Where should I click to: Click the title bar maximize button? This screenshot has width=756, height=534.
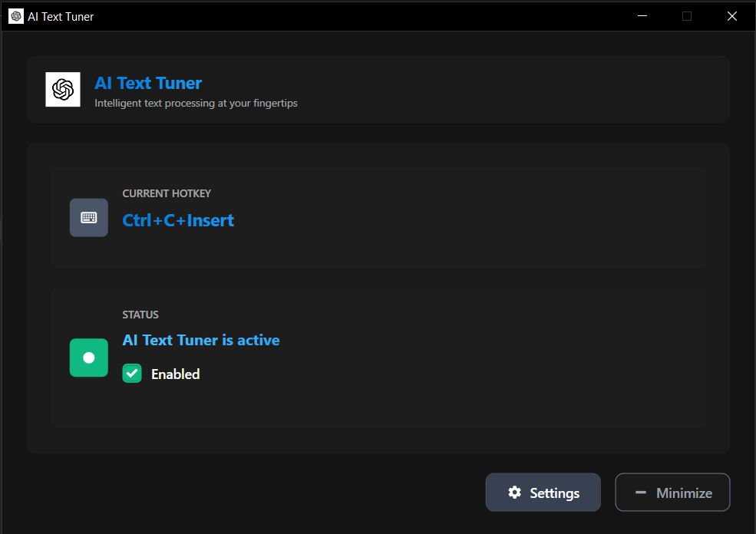[x=687, y=16]
